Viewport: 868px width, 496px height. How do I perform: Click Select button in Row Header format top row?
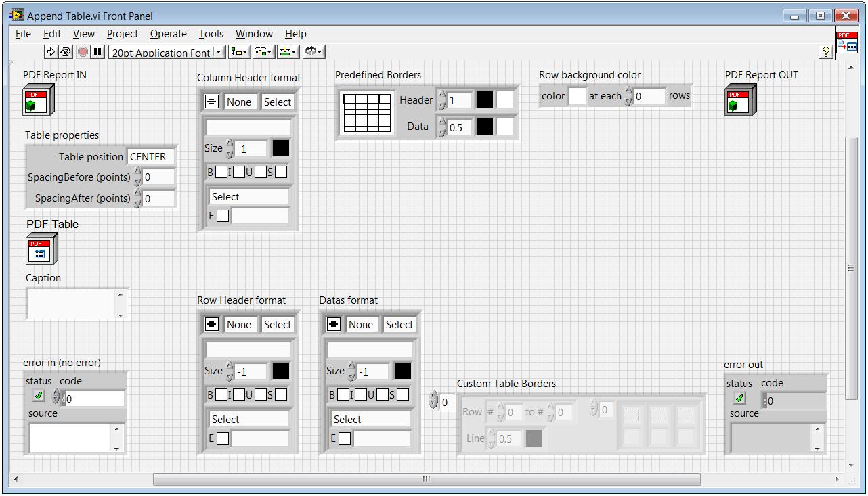[x=277, y=325]
